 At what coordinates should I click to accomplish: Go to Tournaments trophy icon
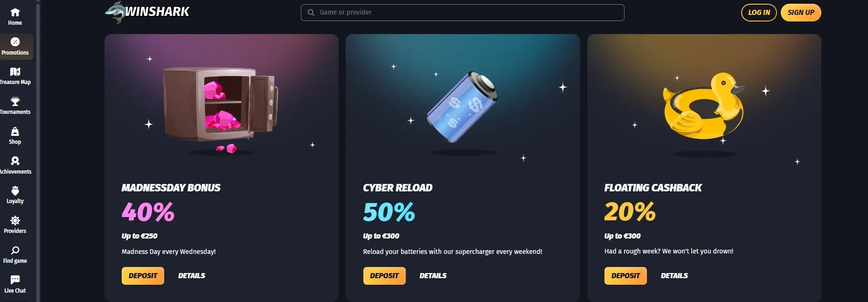tap(15, 101)
